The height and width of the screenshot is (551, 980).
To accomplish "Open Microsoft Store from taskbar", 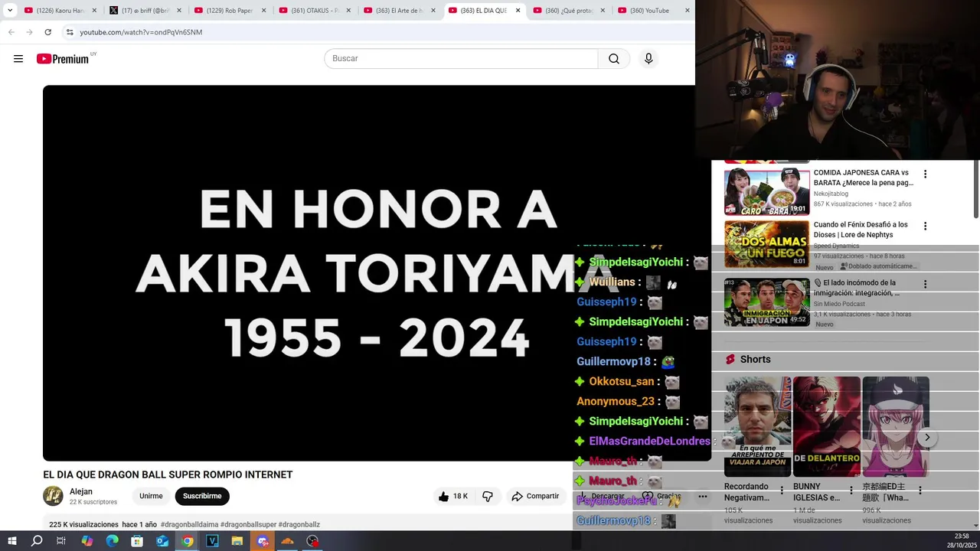I will (x=137, y=541).
